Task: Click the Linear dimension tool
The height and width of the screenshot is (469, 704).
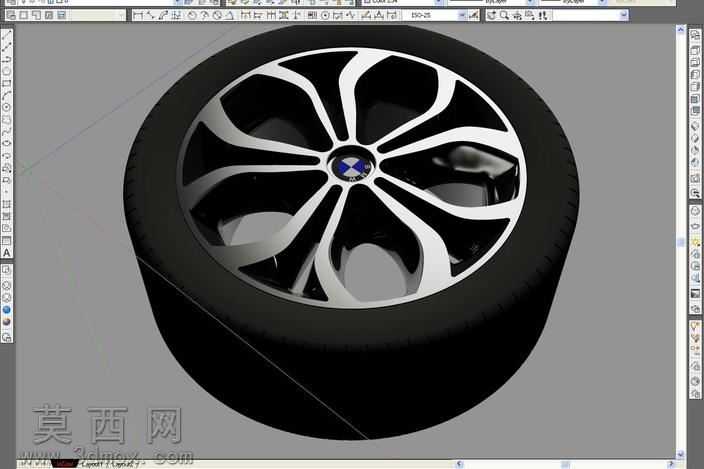Action: tap(137, 16)
